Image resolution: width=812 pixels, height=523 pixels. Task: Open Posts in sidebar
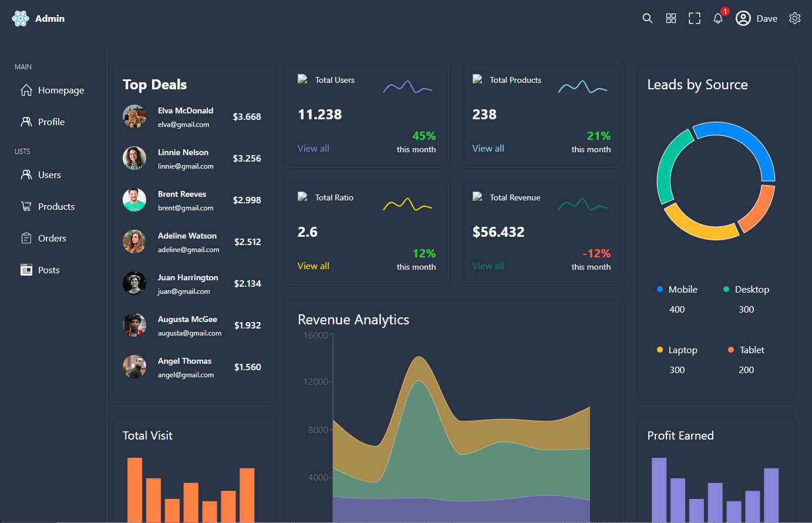49,270
